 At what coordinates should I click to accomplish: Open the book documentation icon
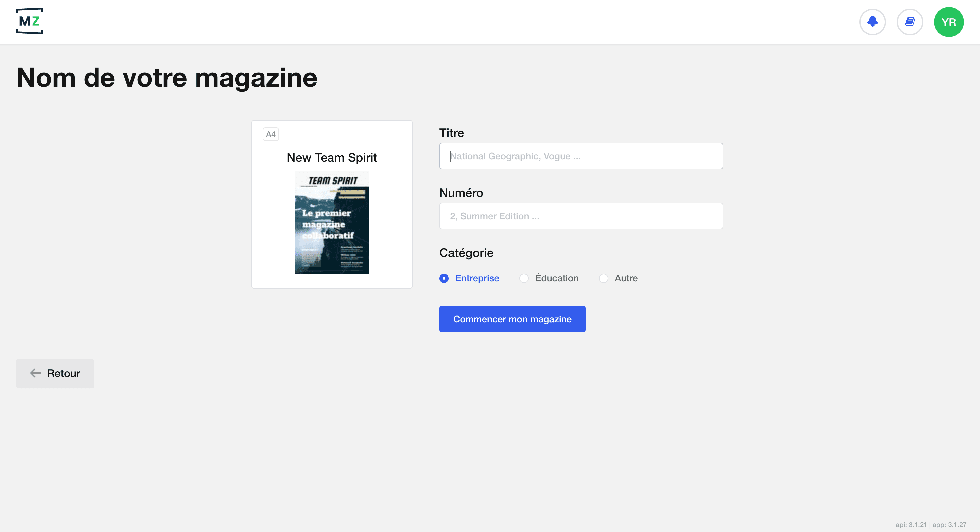tap(910, 22)
